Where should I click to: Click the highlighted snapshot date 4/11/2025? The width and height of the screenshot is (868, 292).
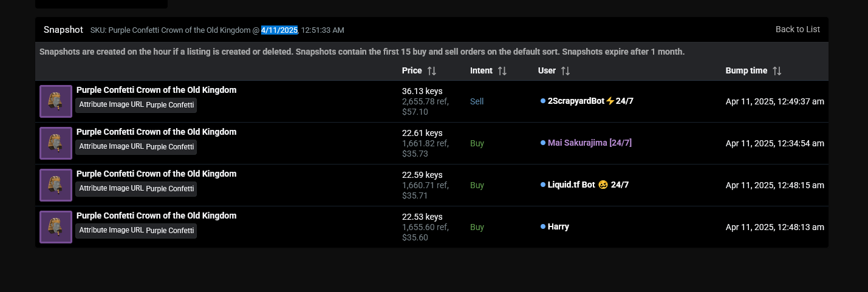279,30
